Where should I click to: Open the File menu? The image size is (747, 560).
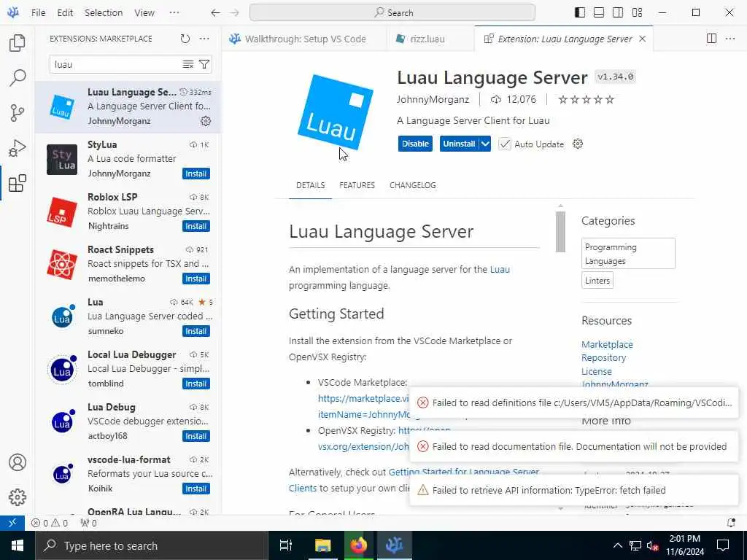(x=38, y=13)
